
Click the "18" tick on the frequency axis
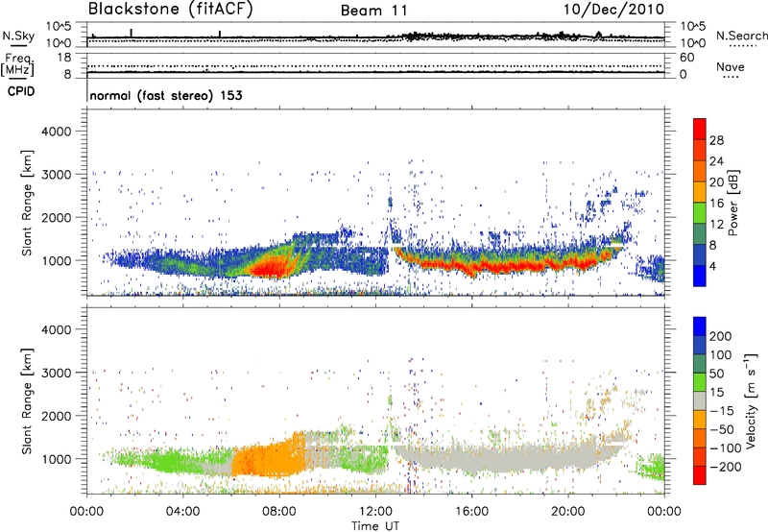pos(63,58)
